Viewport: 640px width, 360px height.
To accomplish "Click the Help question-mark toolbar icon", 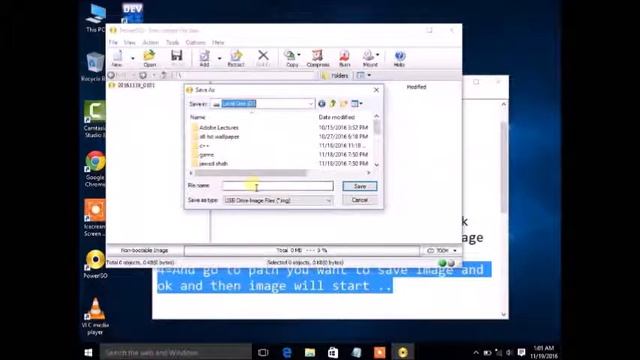I will point(399,58).
